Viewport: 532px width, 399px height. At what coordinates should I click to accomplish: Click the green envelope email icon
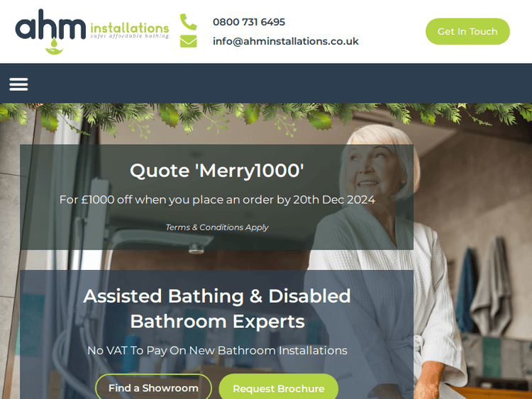[x=188, y=41]
